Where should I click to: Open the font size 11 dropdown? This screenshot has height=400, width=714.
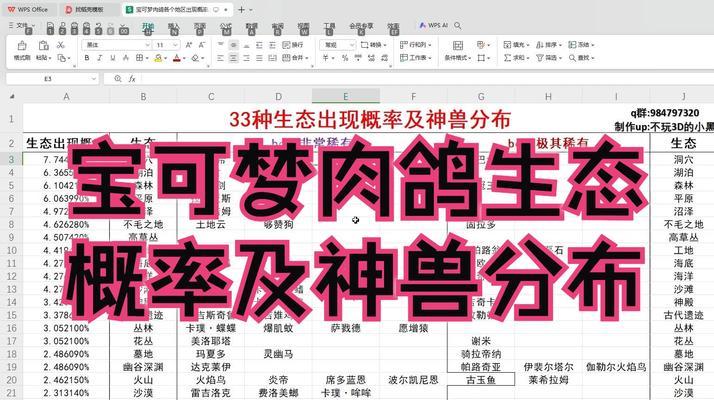(175, 45)
